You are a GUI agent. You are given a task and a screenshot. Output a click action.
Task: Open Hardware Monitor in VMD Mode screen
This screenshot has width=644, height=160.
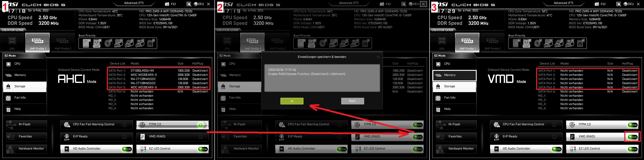click(456, 149)
